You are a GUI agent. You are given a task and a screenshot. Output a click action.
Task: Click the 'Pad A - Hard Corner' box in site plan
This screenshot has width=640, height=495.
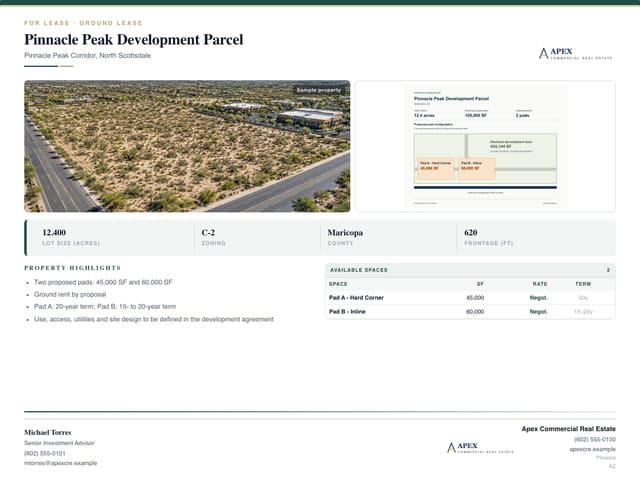pos(436,169)
